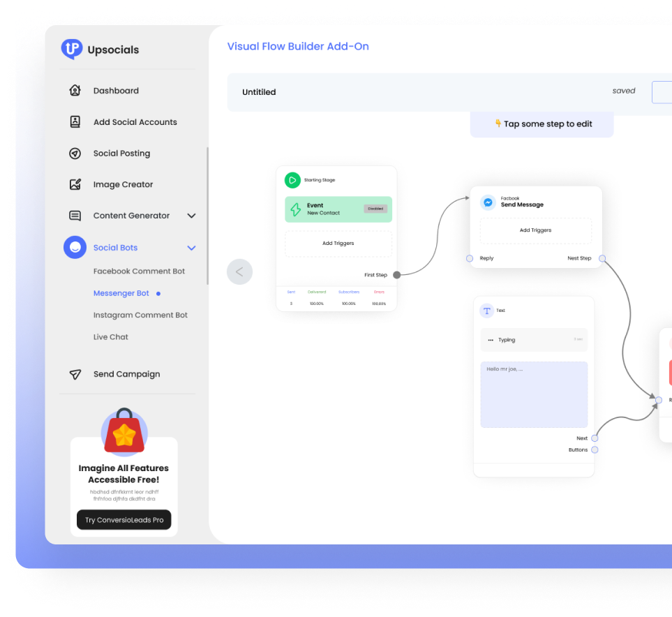Click the Typing delay row

click(x=534, y=340)
